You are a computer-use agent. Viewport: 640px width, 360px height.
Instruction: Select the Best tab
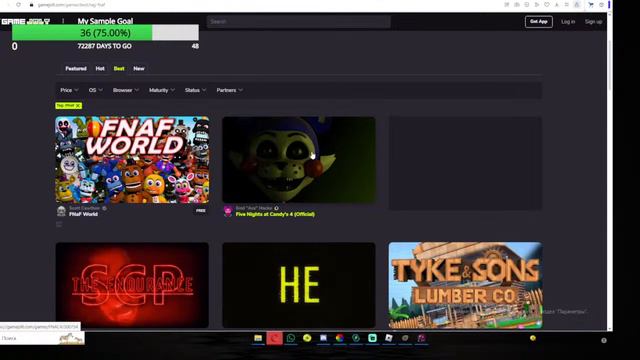click(119, 69)
